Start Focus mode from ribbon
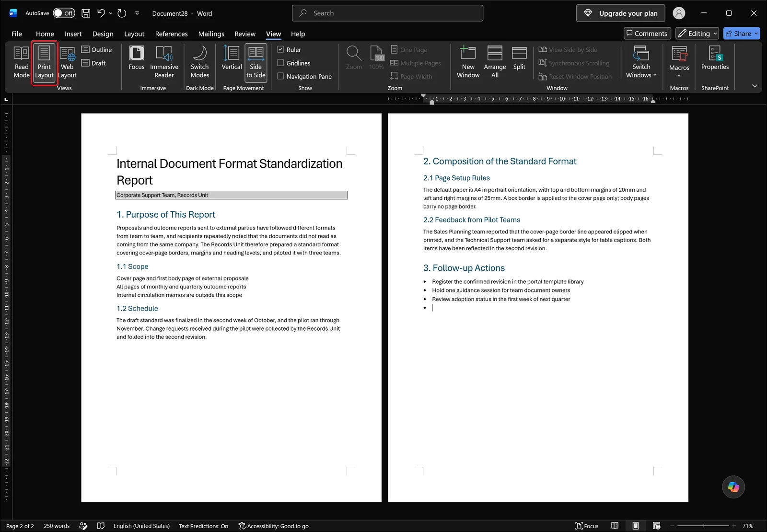Viewport: 767px width, 532px height. tap(137, 59)
